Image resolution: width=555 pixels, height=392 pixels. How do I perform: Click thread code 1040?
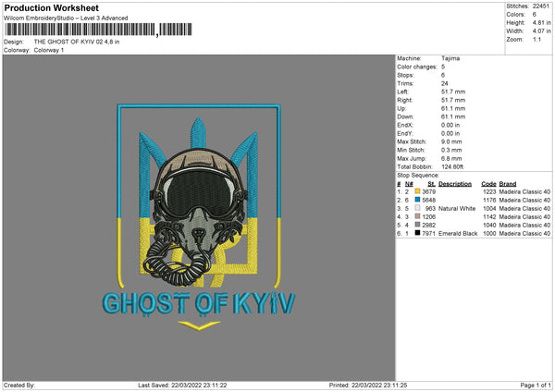489,226
